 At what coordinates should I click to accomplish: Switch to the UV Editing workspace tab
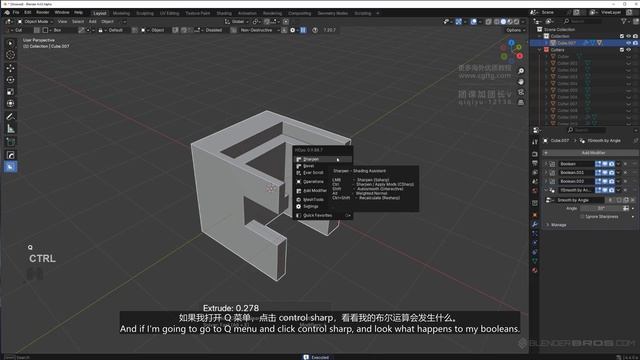(169, 13)
